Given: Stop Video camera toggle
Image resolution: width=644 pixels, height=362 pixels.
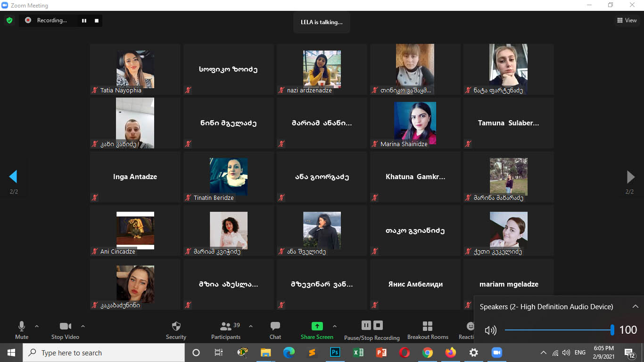Looking at the screenshot, I should 65,330.
